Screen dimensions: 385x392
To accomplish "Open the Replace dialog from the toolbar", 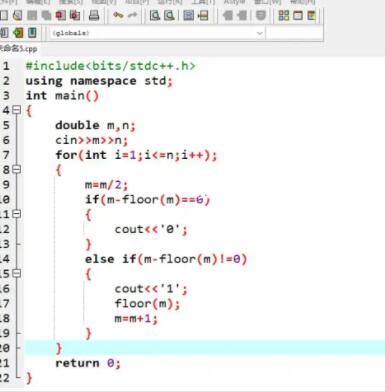I will [169, 15].
